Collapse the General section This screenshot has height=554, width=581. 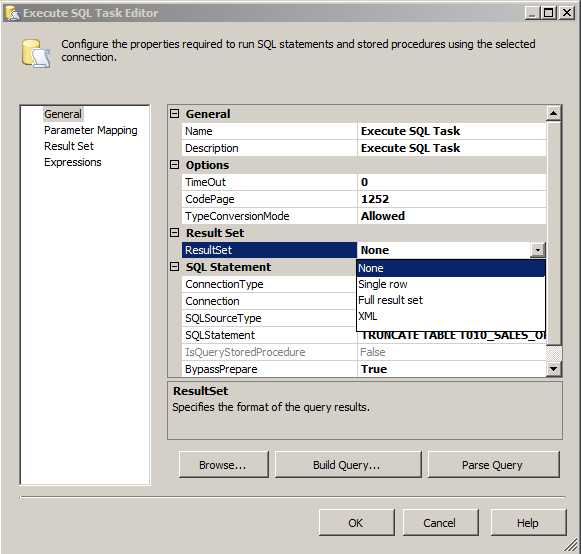click(175, 114)
